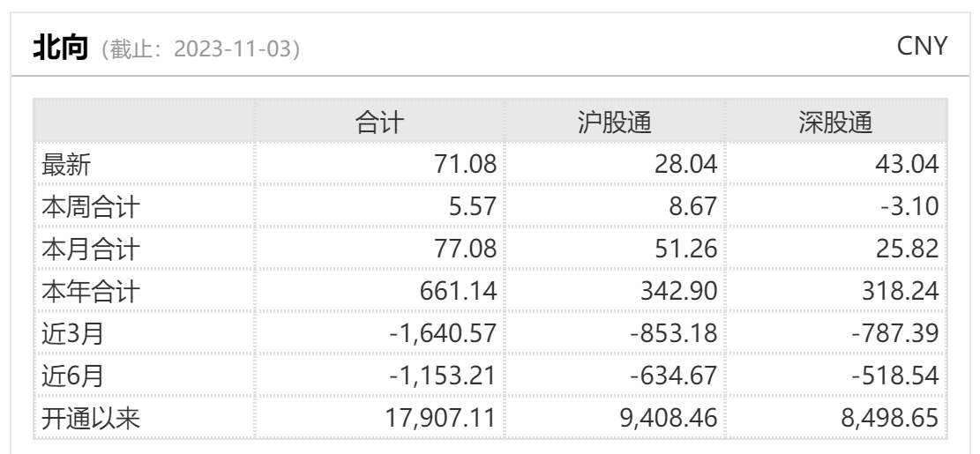Click the 本月合计 row label

tap(91, 250)
